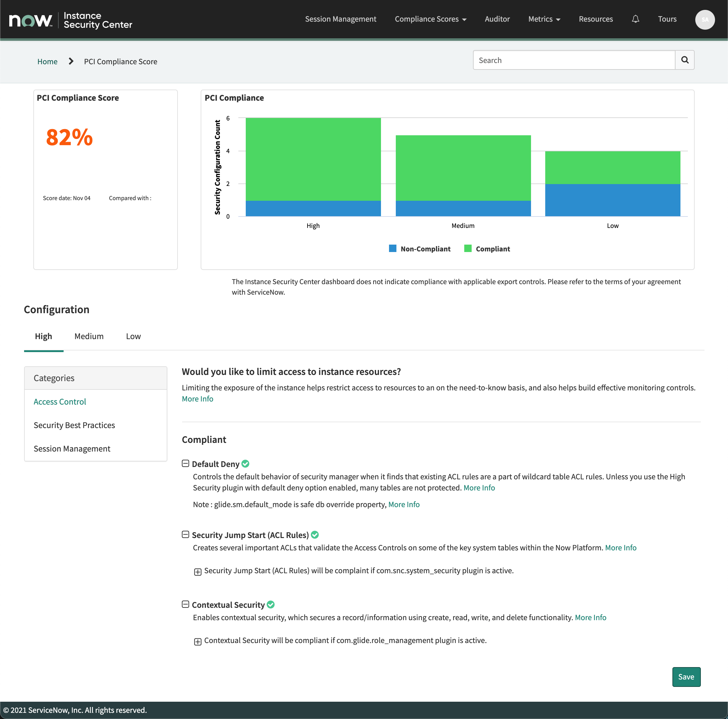Click the High compliant green bar segment

[313, 159]
